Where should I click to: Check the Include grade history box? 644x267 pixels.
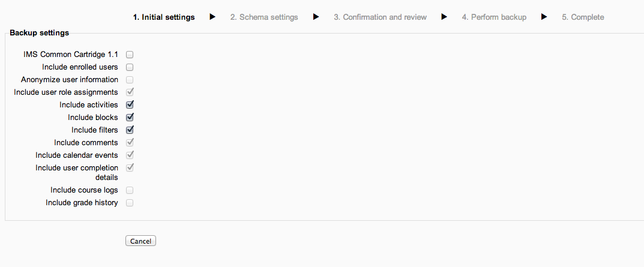[x=130, y=203]
